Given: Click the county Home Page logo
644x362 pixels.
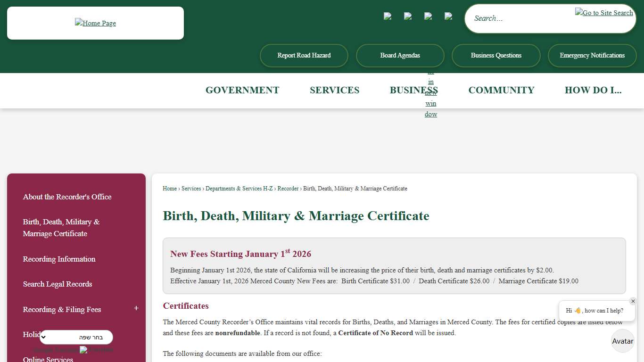Looking at the screenshot, I should point(95,23).
